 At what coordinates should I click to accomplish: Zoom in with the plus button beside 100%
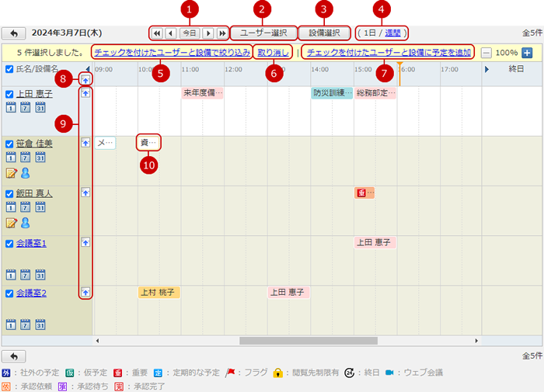(x=527, y=53)
